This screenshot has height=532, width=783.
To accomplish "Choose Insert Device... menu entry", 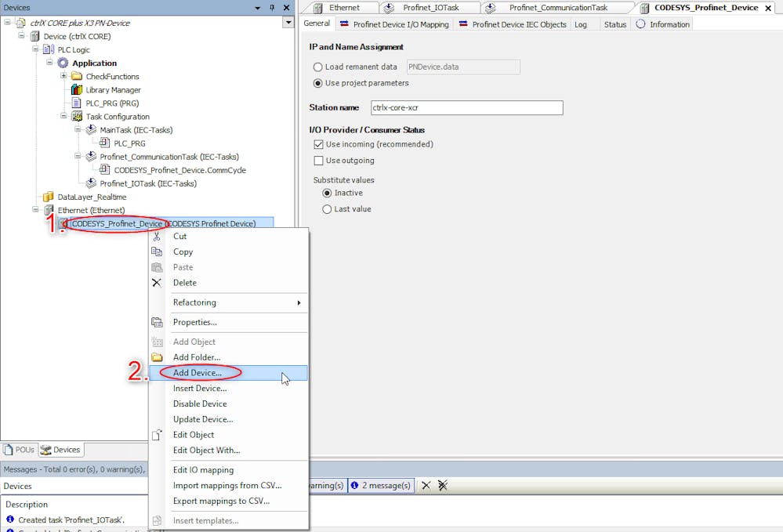I will coord(229,389).
